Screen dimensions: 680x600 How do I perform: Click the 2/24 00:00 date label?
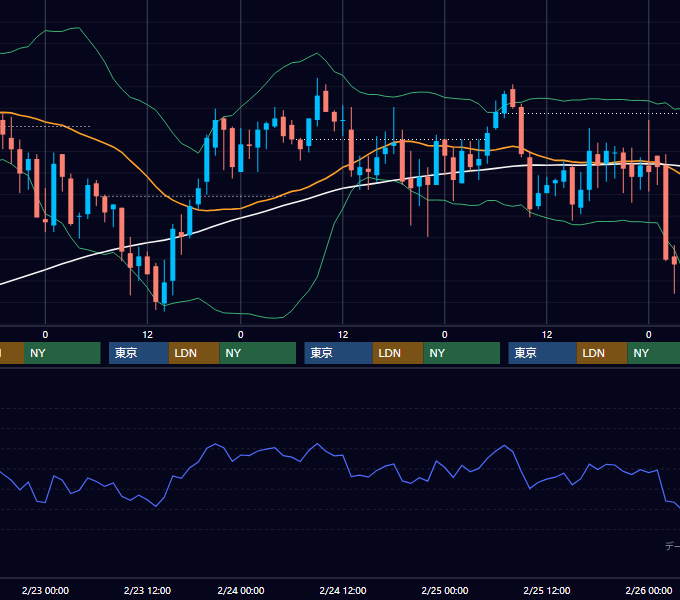[x=241, y=590]
